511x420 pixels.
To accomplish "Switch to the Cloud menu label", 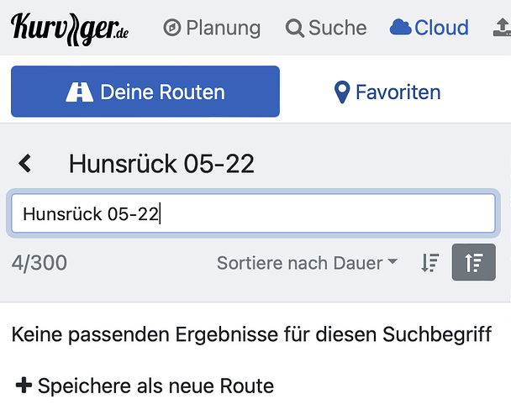I will (x=441, y=28).
